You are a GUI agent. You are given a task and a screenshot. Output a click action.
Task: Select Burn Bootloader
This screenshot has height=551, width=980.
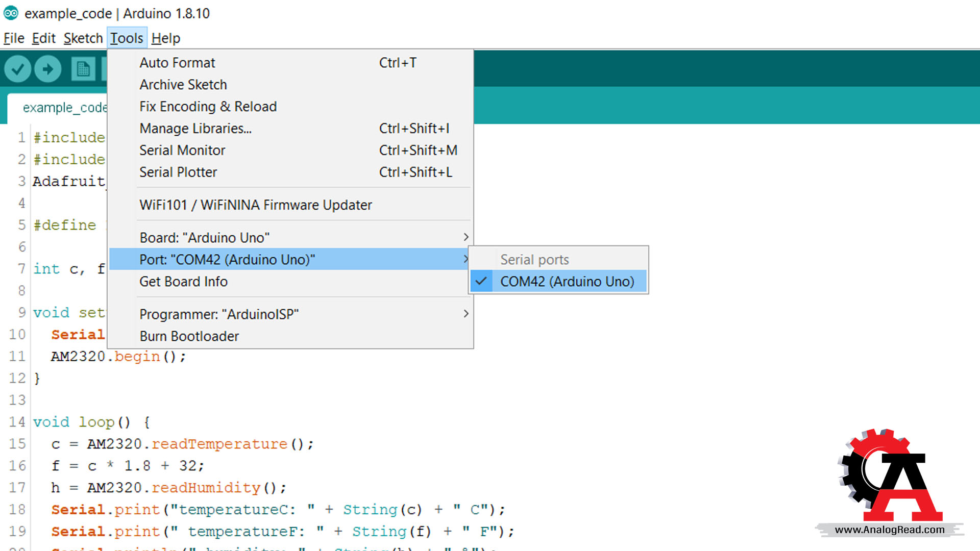[x=291, y=336]
